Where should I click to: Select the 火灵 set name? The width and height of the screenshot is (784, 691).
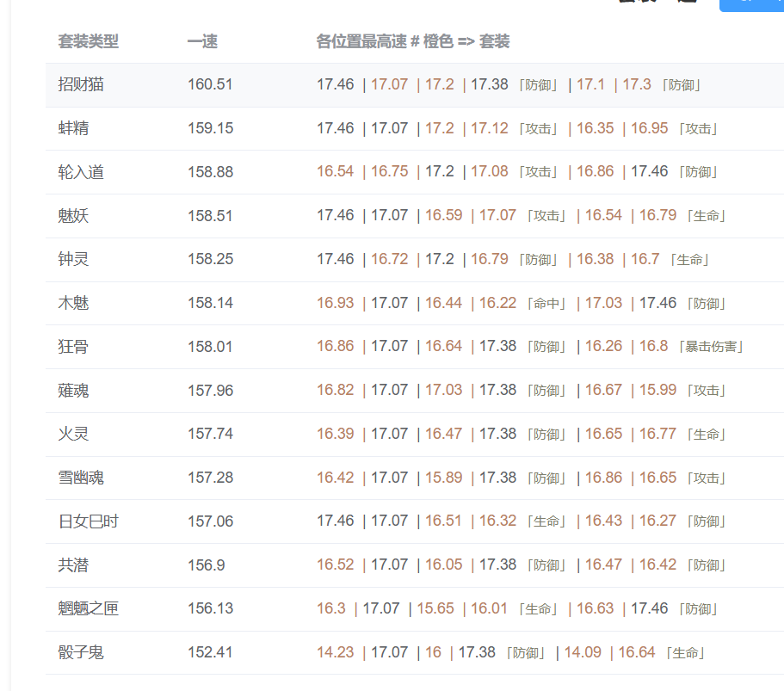coord(73,434)
